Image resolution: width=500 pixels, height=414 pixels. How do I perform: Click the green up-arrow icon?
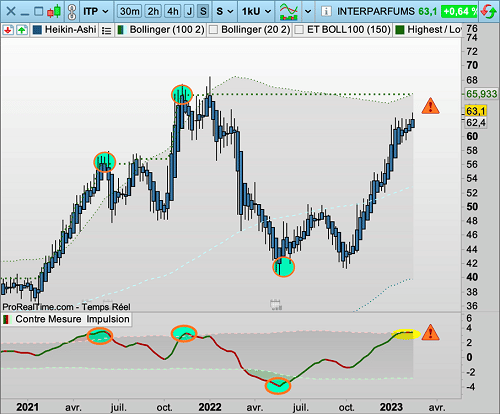(x=22, y=30)
